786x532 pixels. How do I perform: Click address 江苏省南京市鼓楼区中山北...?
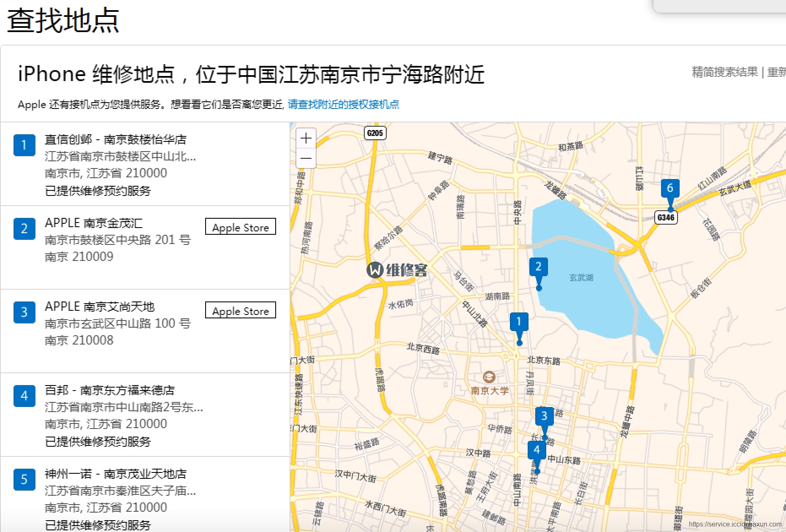(x=120, y=156)
